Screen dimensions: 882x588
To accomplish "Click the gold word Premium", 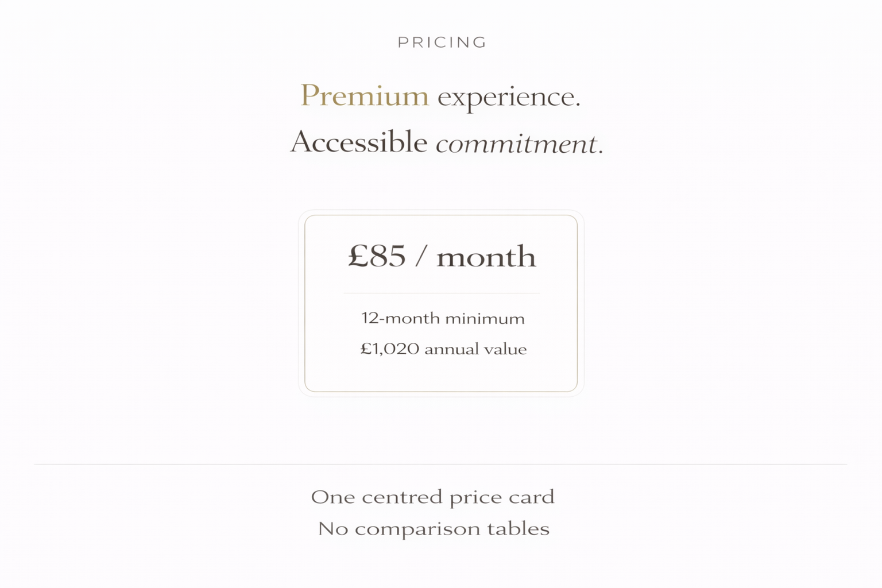I will 365,95.
